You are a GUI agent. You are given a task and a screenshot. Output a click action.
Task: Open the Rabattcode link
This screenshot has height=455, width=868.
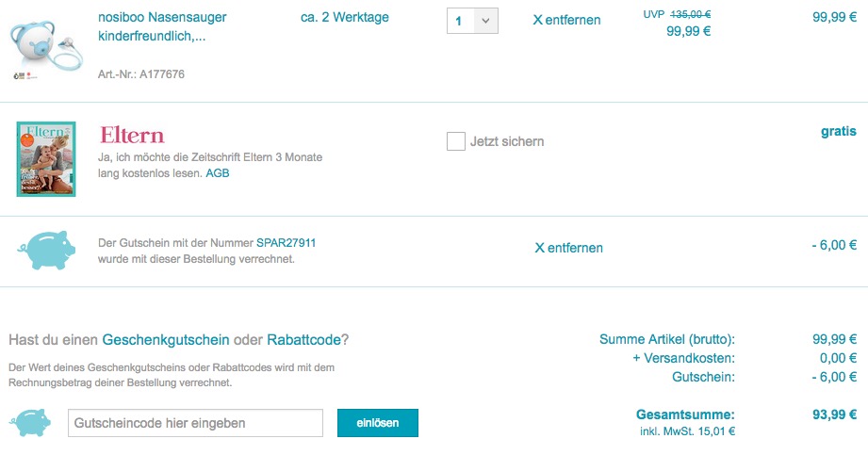point(303,339)
